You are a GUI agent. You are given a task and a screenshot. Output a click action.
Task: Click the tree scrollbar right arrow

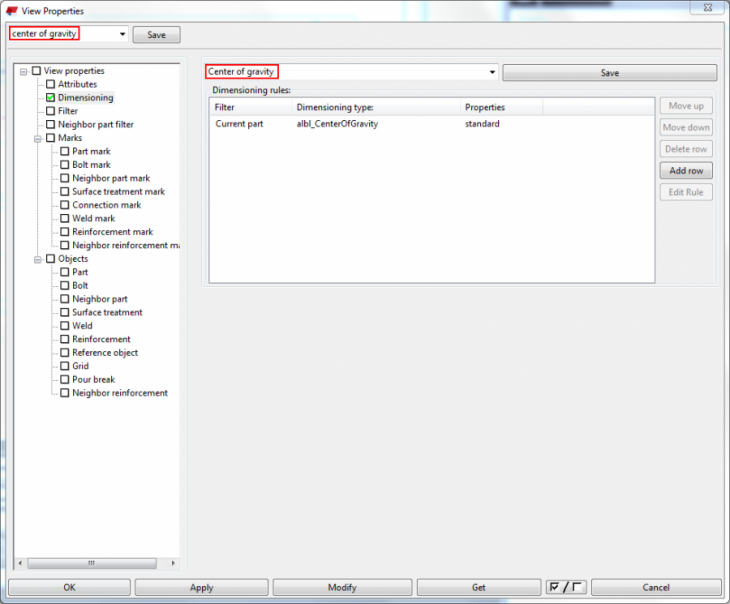click(x=173, y=563)
